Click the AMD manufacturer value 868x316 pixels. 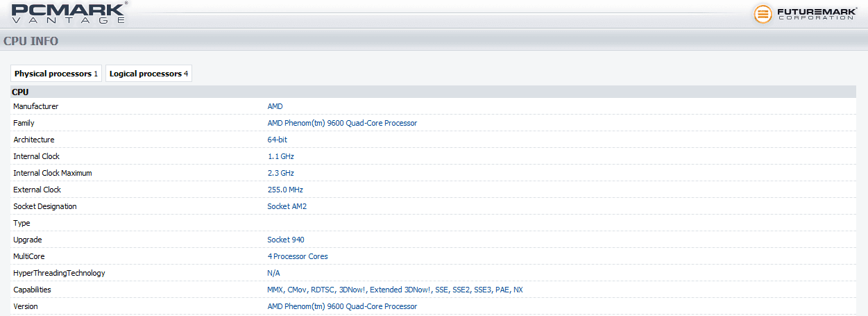tap(275, 106)
